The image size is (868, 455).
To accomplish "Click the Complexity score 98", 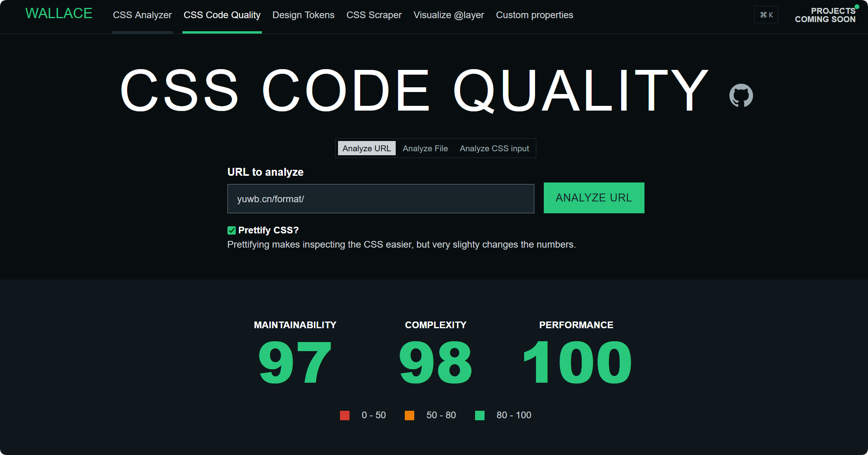I will click(x=436, y=363).
